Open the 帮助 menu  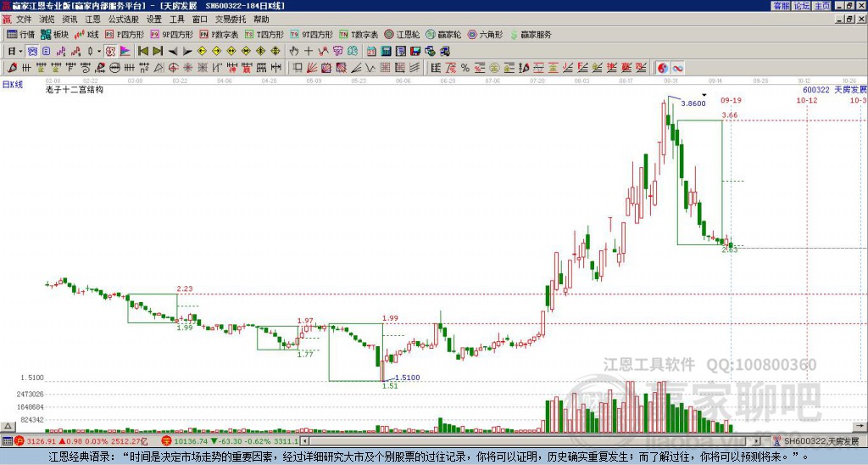tap(261, 20)
